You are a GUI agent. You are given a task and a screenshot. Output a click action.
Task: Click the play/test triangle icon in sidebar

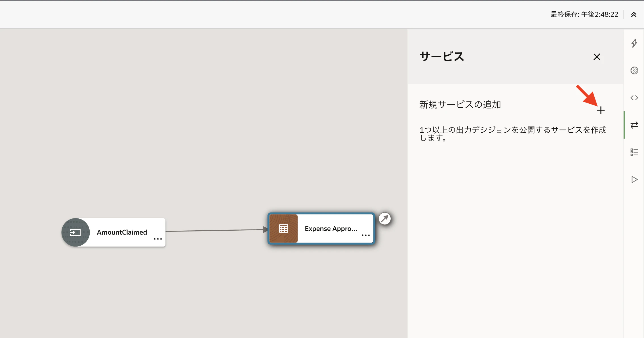[x=634, y=180]
